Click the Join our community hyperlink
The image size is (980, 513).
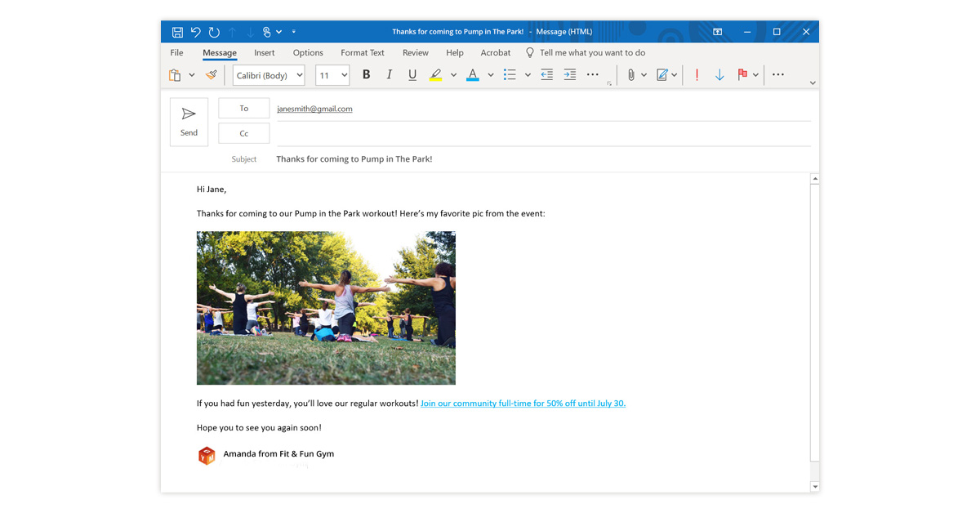tap(523, 404)
